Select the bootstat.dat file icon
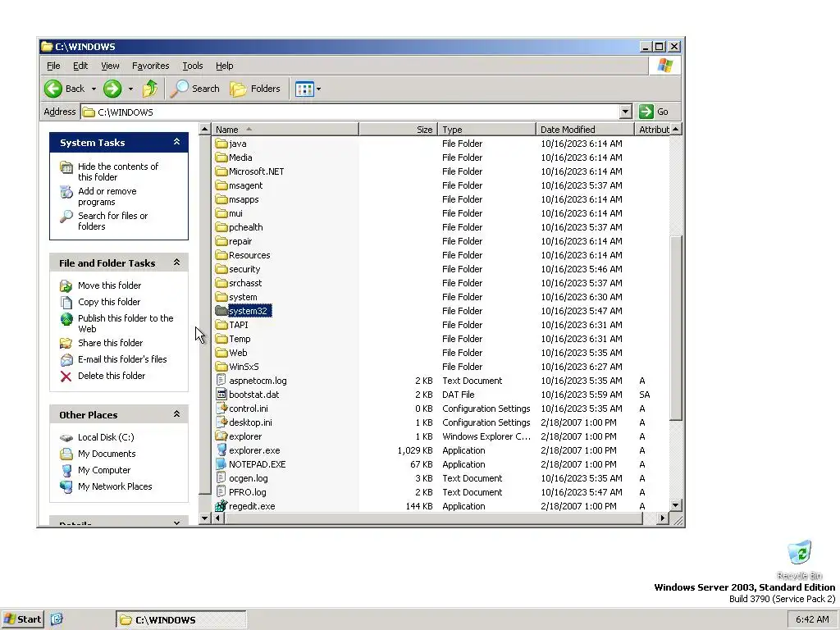The image size is (840, 630). (221, 395)
